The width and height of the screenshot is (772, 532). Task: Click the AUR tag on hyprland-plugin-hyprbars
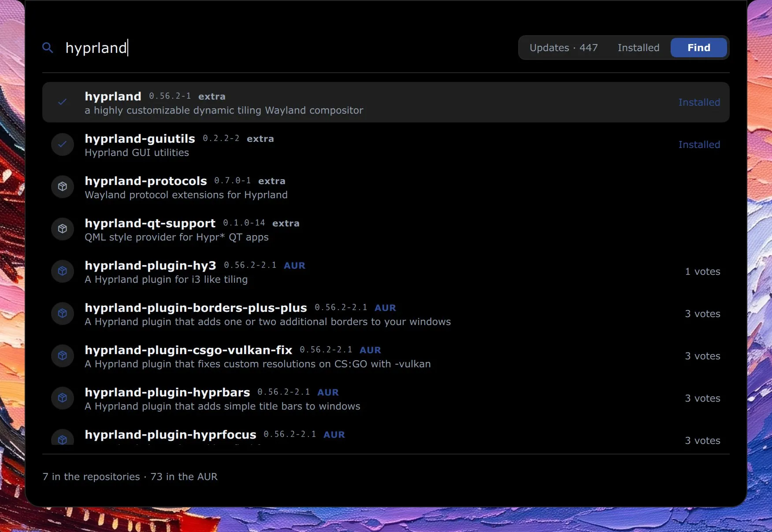(x=328, y=392)
